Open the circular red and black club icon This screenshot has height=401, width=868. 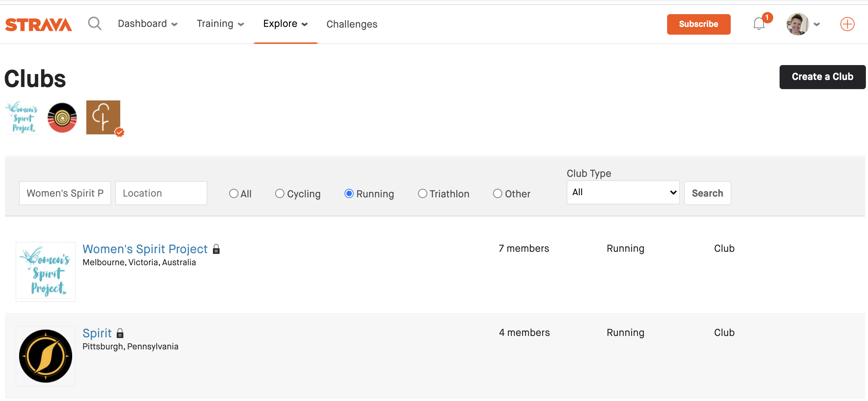click(x=62, y=117)
